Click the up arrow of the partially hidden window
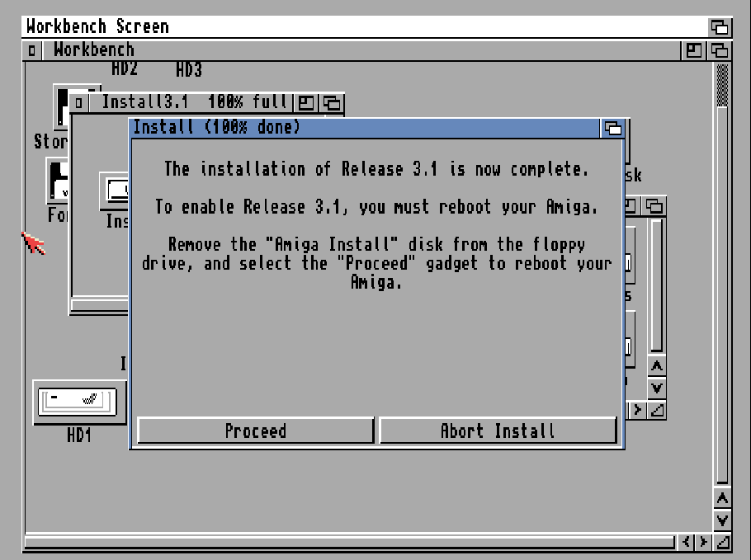Image resolution: width=751 pixels, height=560 pixels. tap(657, 366)
